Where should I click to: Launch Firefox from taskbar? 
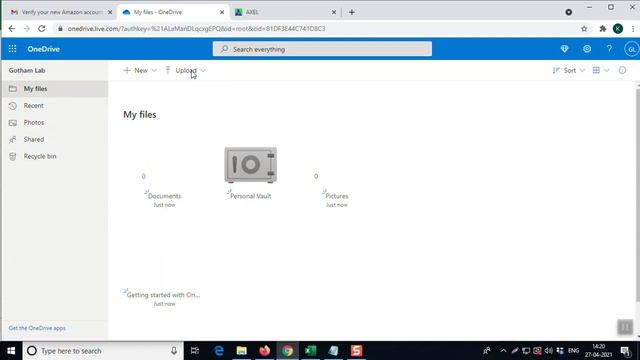point(264,351)
